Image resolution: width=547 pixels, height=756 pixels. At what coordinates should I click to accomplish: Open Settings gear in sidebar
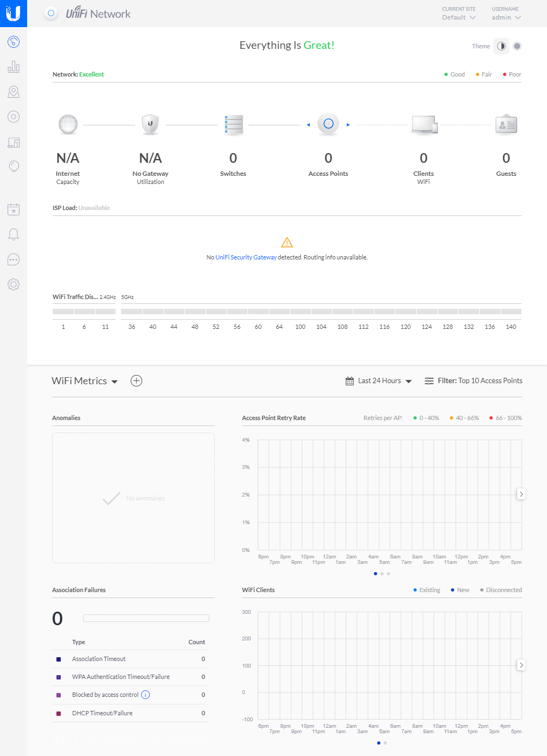[14, 284]
